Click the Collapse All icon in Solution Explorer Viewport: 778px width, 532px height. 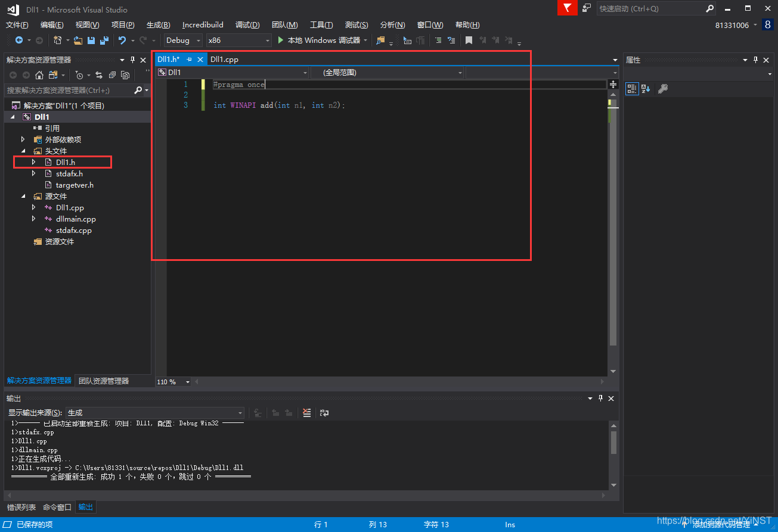coord(112,75)
